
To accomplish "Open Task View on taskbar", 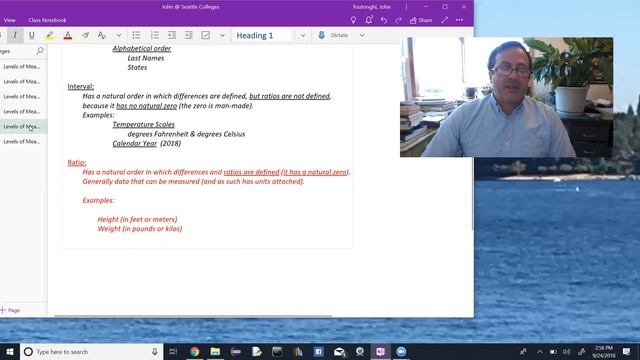I will click(x=173, y=351).
